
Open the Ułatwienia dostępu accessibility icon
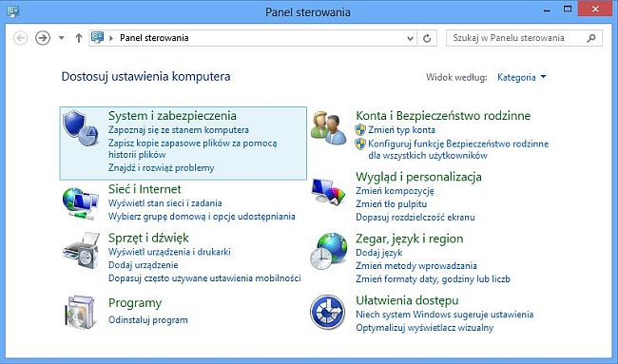(327, 312)
